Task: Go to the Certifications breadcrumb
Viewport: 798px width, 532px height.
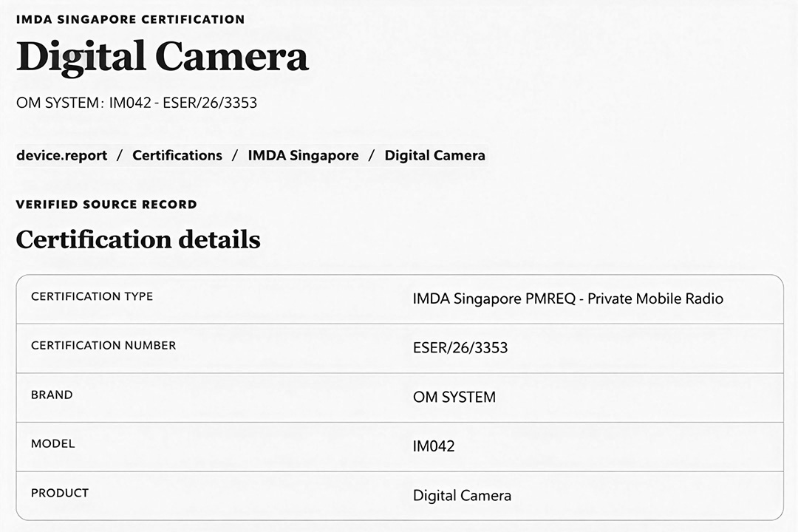Action: (177, 155)
